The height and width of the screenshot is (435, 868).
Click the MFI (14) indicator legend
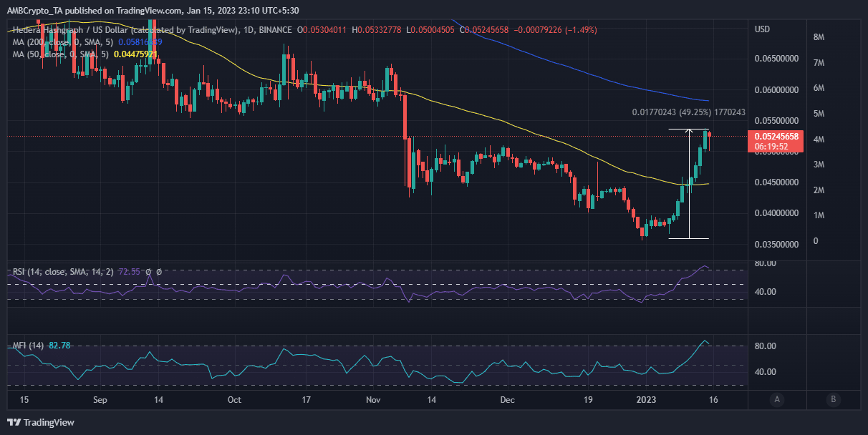[x=42, y=346]
